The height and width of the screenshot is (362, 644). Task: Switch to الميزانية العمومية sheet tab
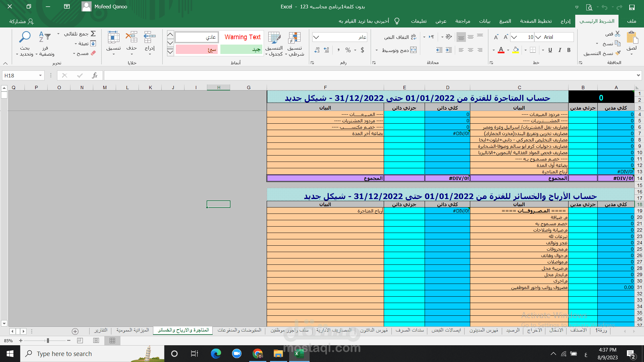coord(132,330)
